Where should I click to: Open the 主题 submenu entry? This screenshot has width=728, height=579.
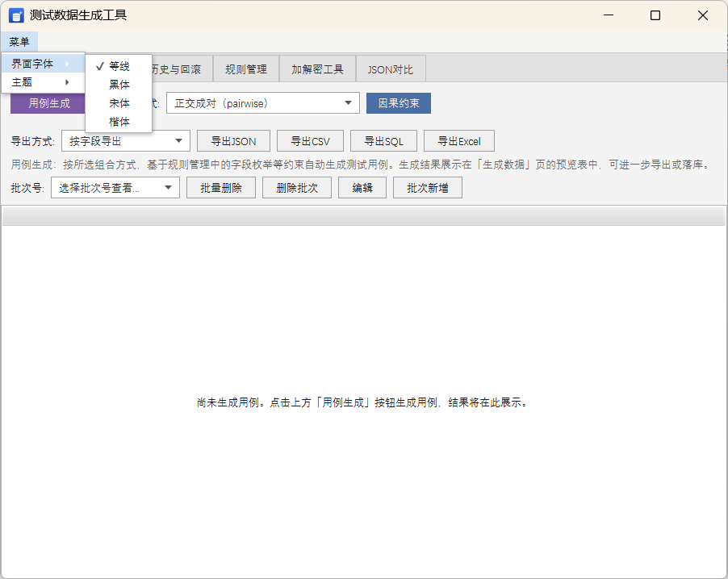pyautogui.click(x=43, y=82)
